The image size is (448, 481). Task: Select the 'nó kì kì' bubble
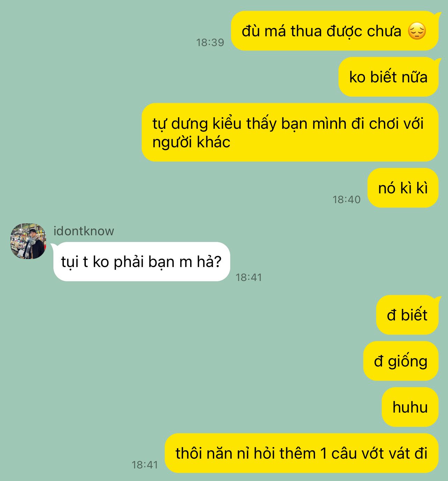pyautogui.click(x=403, y=188)
